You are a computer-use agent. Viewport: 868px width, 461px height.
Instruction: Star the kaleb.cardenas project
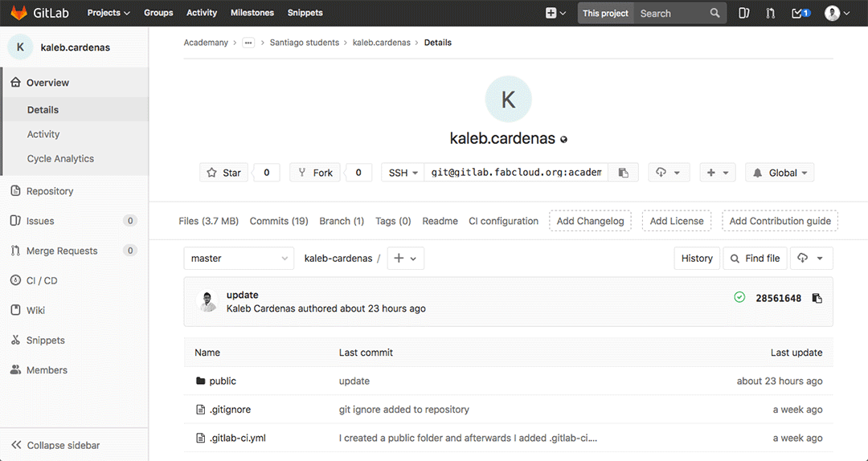(224, 173)
